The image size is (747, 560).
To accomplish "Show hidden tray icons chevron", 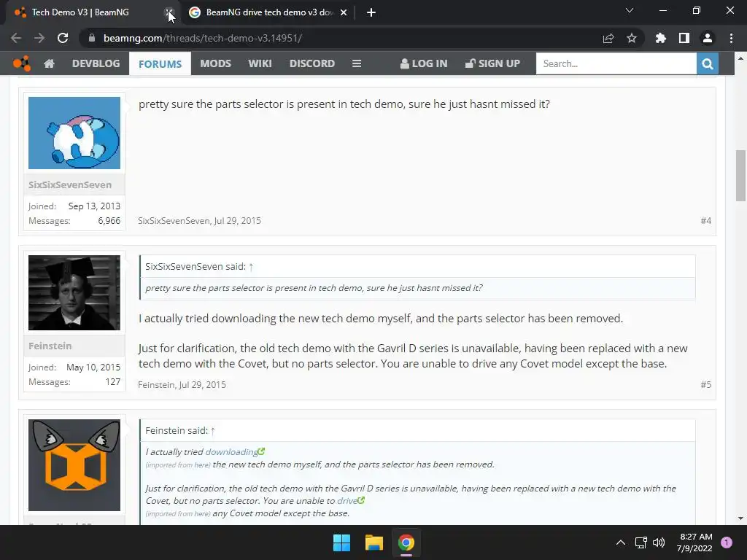I will coord(620,542).
